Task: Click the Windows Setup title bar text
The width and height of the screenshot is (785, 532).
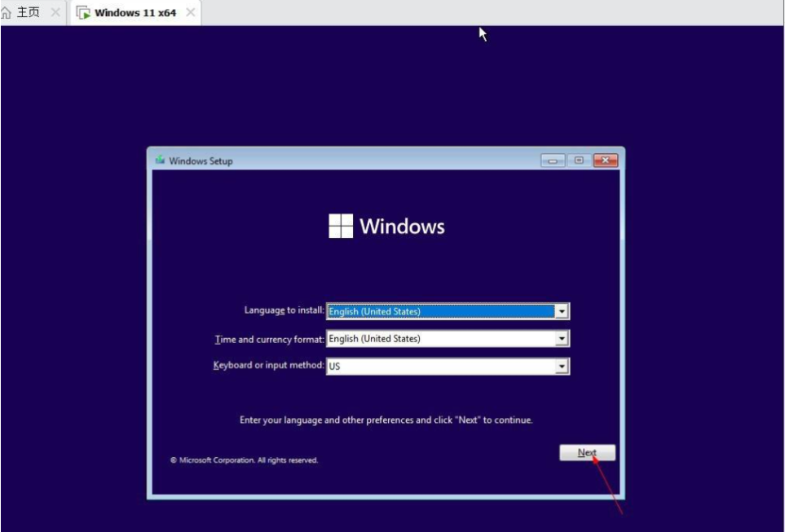Action: [x=201, y=161]
